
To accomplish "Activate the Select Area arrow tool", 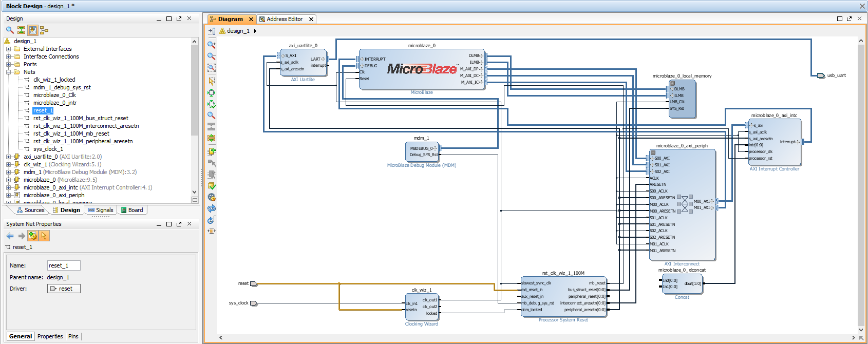I will (x=211, y=81).
